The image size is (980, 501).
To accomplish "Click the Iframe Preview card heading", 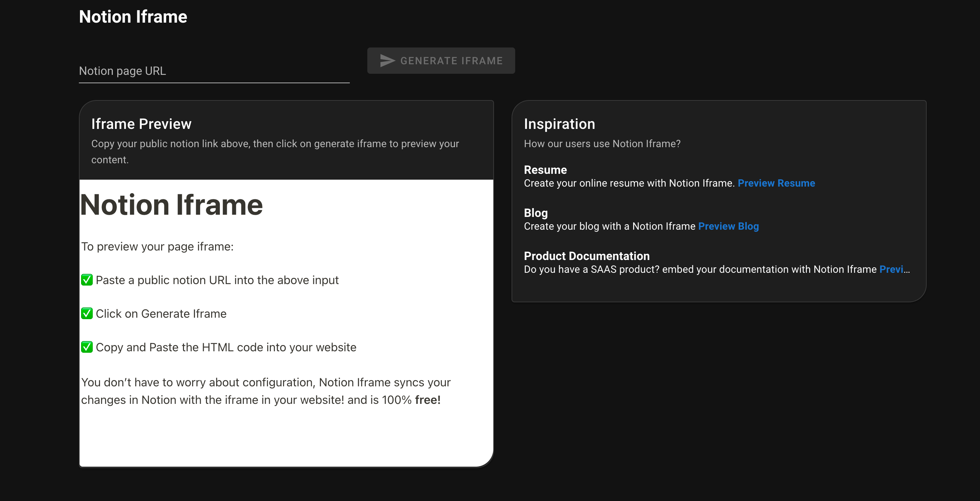I will [x=141, y=124].
